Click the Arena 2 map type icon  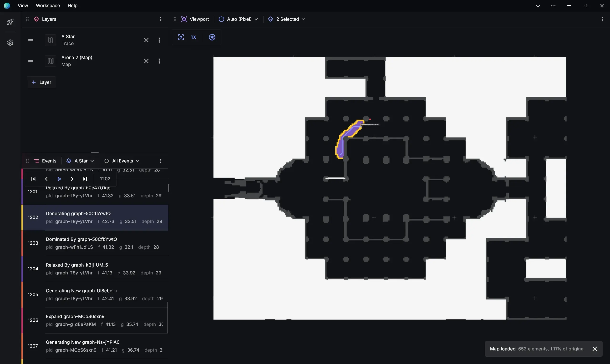[51, 61]
